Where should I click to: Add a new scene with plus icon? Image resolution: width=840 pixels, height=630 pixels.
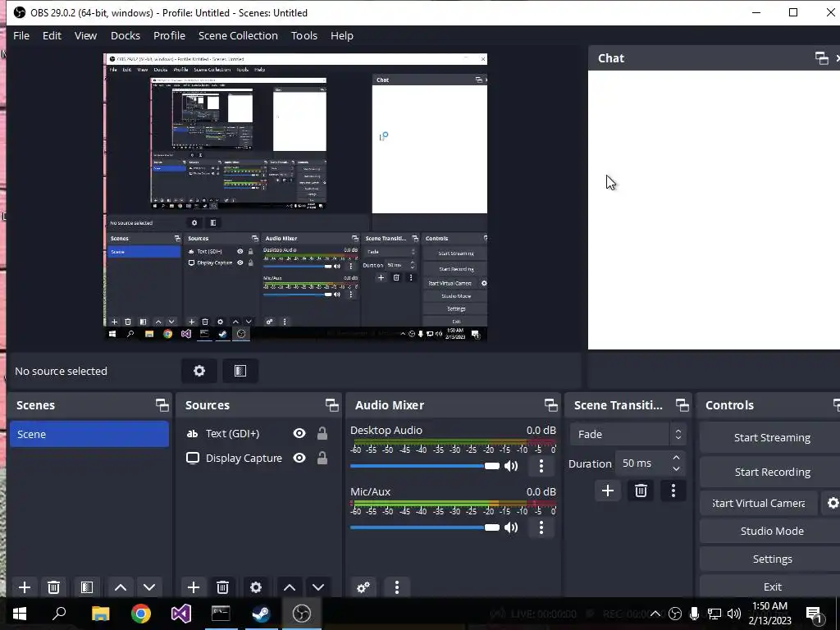click(x=25, y=587)
